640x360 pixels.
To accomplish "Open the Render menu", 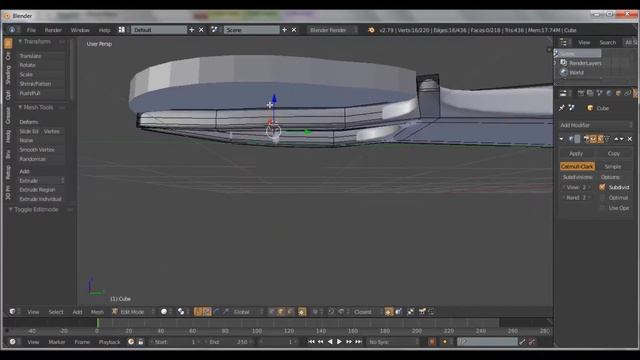I will coord(53,30).
